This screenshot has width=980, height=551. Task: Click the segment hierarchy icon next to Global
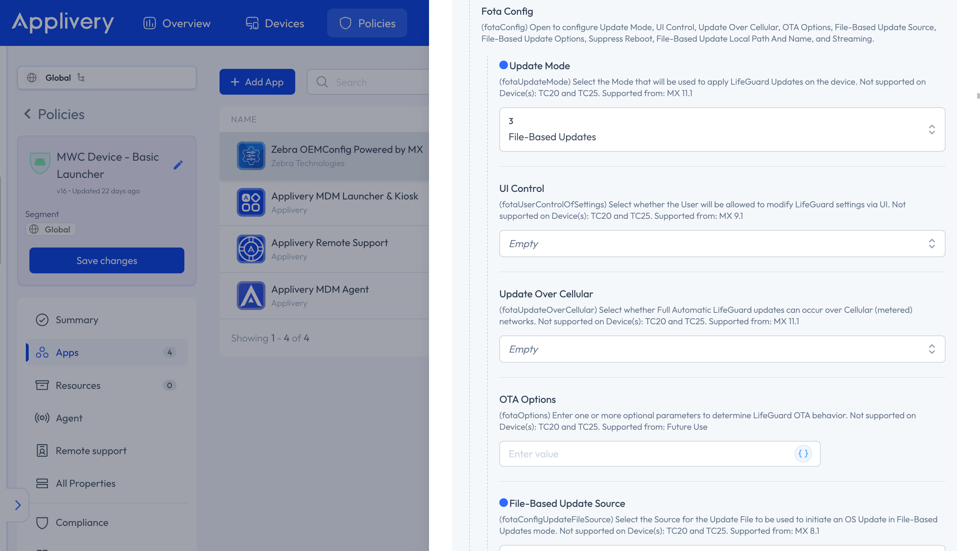(x=81, y=77)
